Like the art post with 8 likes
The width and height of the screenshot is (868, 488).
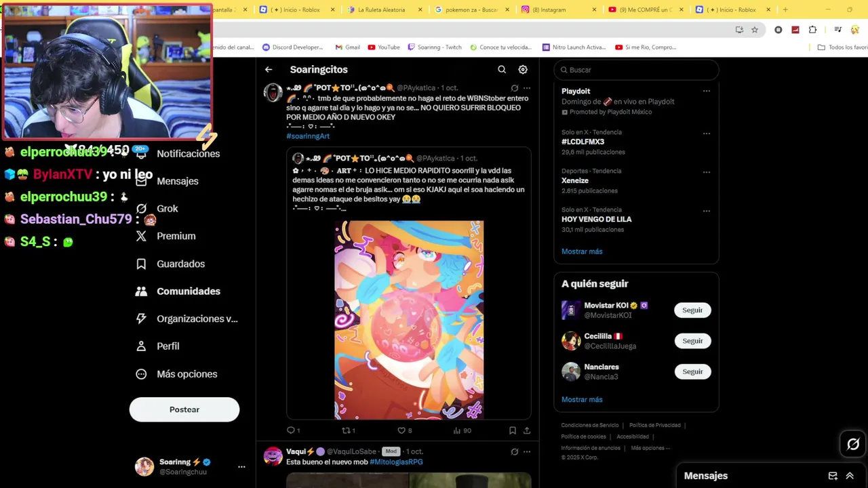[x=404, y=430]
